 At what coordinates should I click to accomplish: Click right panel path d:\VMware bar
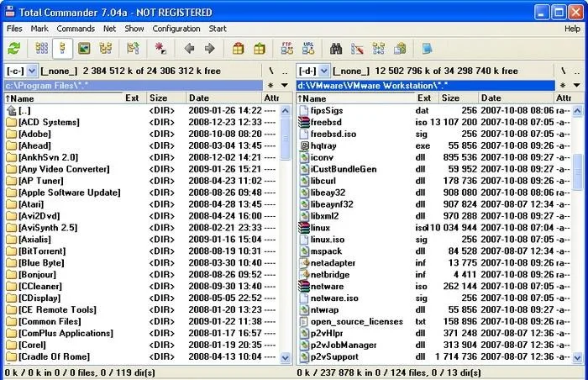(426, 86)
